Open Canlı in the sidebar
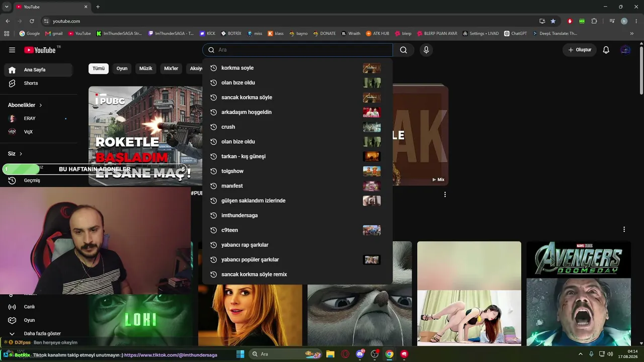This screenshot has width=644, height=362. tap(38, 307)
